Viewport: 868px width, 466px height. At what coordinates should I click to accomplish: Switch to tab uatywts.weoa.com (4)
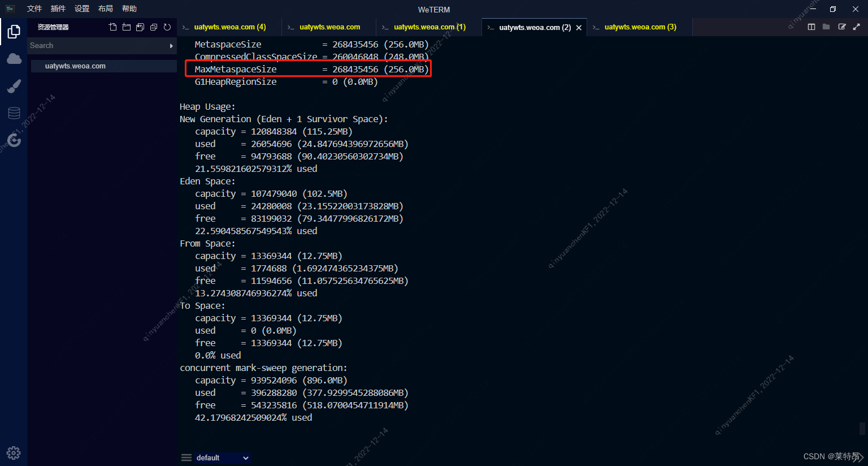(229, 27)
